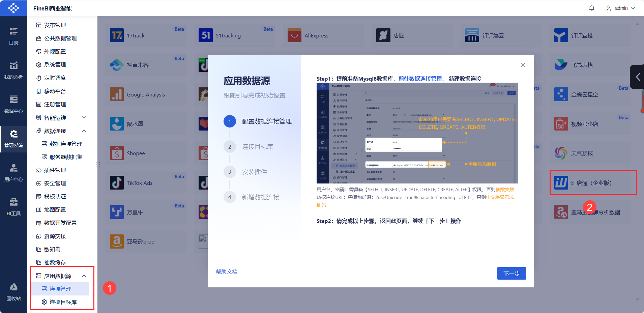Image resolution: width=644 pixels, height=313 pixels.
Task: Pick the 飞书表格 app icon
Action: pyautogui.click(x=561, y=65)
